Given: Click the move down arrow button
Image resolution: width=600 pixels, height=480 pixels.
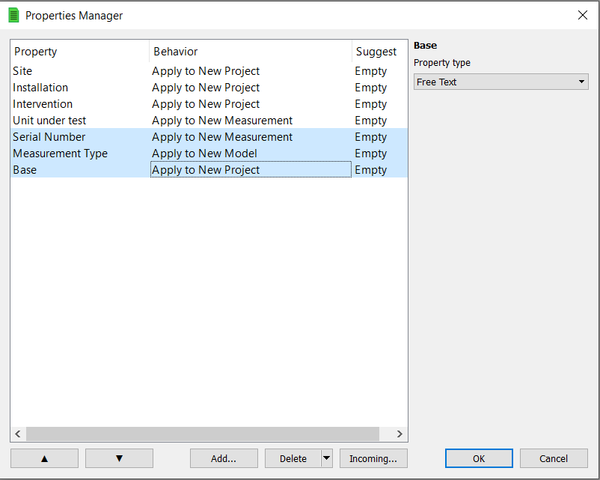Looking at the screenshot, I should 119,458.
